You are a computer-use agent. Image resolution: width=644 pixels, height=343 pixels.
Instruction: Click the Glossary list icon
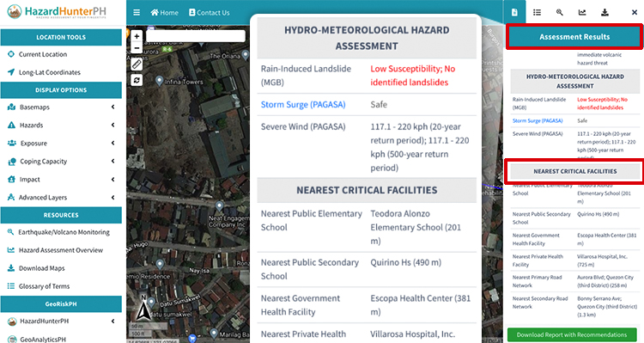11,286
